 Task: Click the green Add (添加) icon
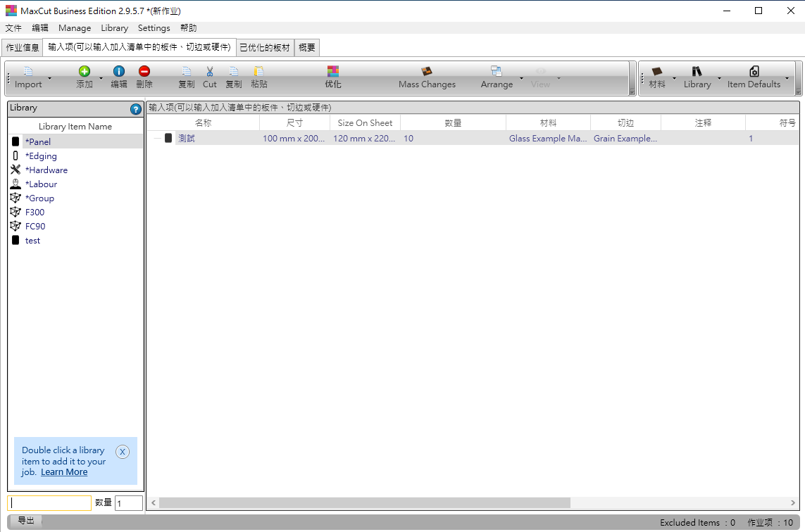[x=85, y=71]
